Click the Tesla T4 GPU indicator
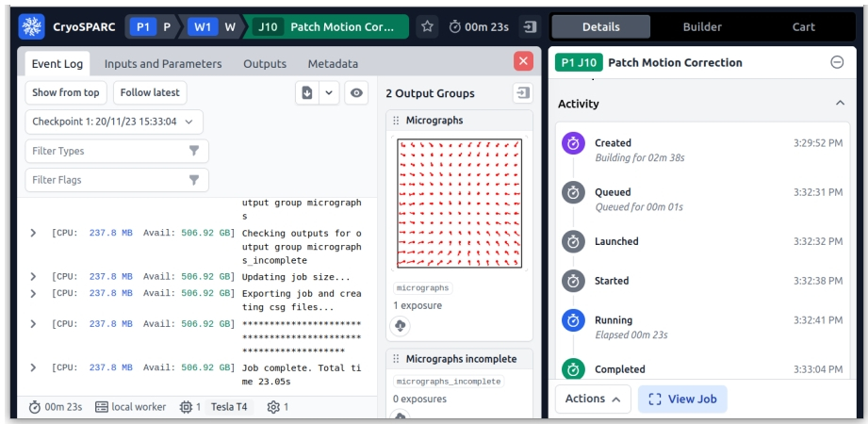 pyautogui.click(x=230, y=407)
